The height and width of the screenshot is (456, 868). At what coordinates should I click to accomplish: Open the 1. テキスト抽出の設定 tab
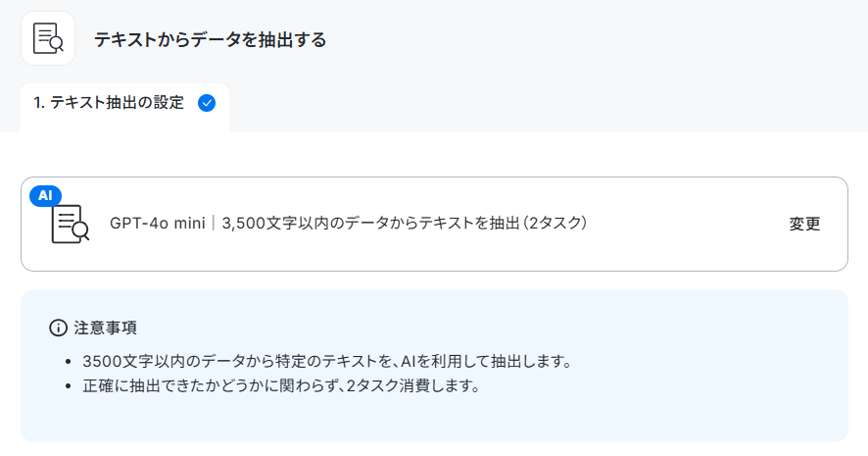pos(124,108)
